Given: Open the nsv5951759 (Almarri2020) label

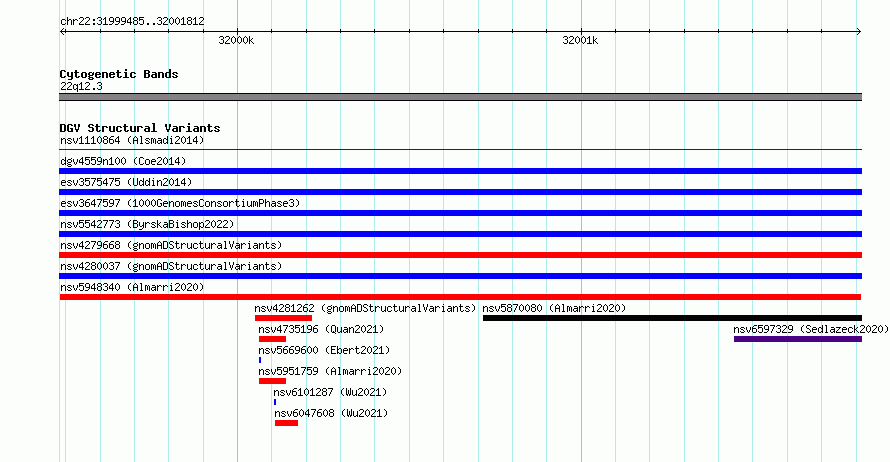Looking at the screenshot, I should point(330,371).
